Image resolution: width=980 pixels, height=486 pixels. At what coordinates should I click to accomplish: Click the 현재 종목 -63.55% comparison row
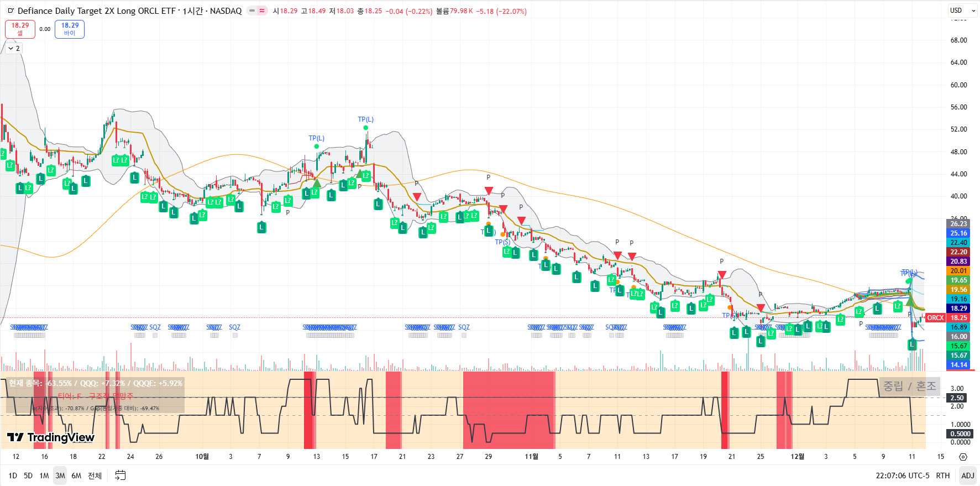95,383
